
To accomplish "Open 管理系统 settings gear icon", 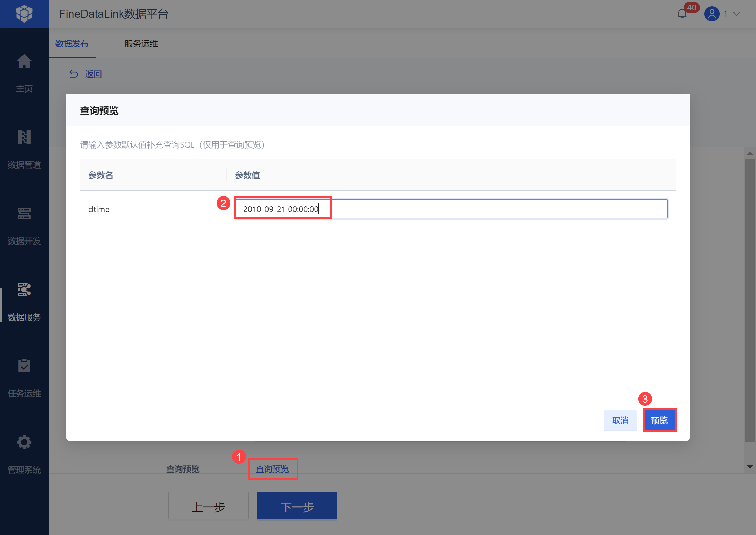I will [24, 442].
